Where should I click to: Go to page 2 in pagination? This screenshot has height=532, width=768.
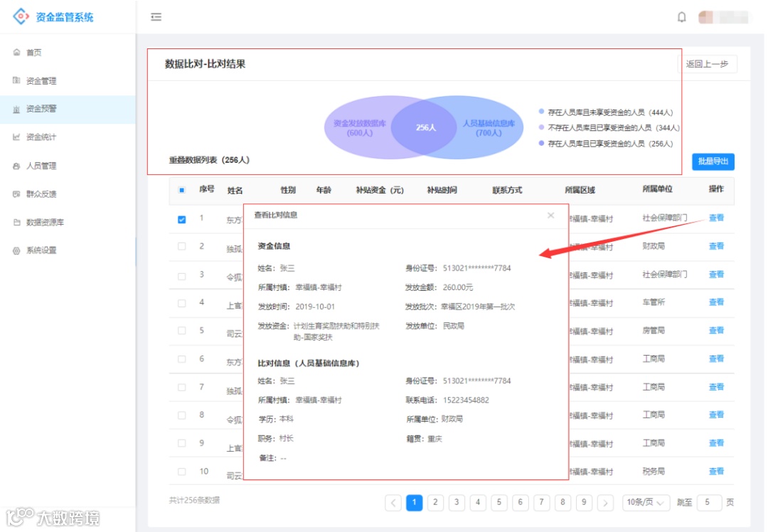(x=435, y=503)
